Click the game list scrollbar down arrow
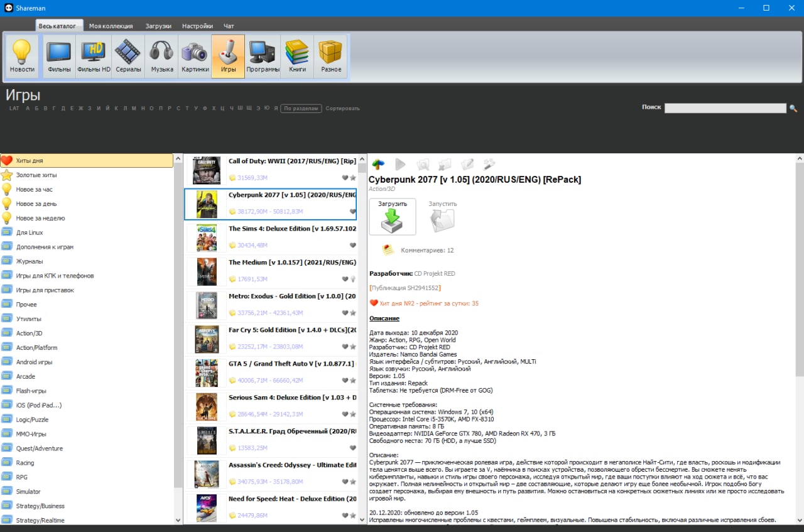This screenshot has height=532, width=804. [x=362, y=519]
